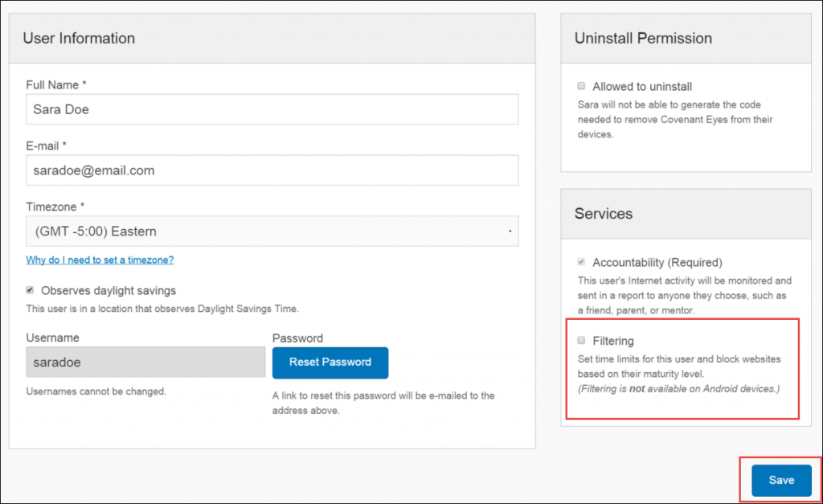Click the 'Filtering' label text
This screenshot has height=504, width=823.
click(613, 342)
